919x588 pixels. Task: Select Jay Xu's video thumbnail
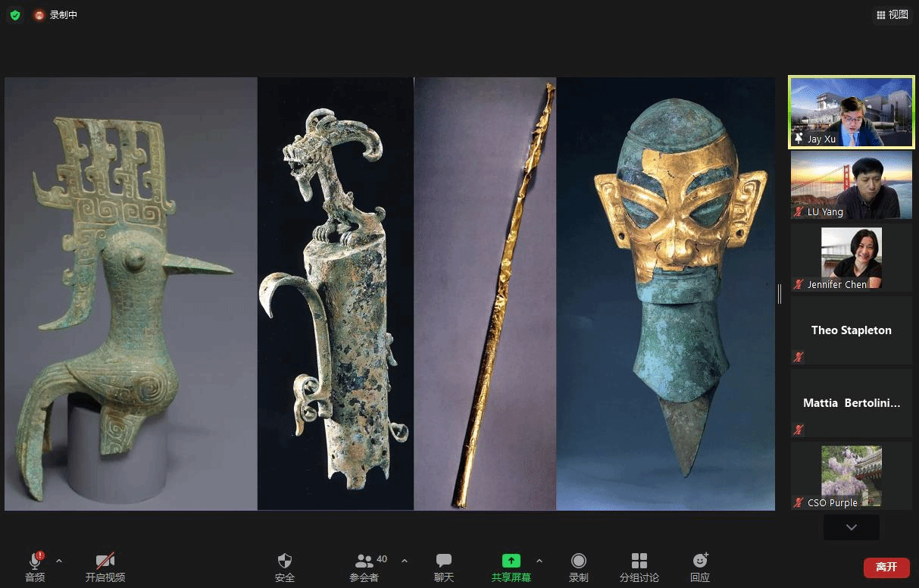pos(852,112)
